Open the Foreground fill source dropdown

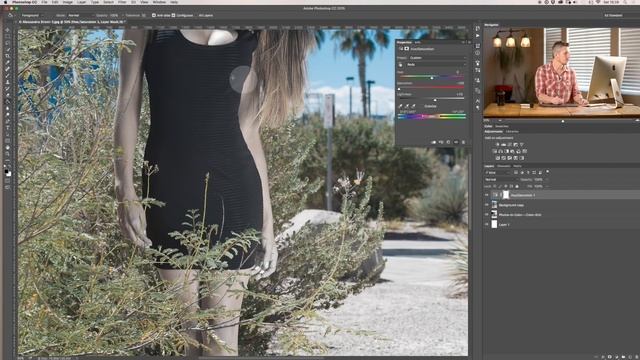[32, 15]
